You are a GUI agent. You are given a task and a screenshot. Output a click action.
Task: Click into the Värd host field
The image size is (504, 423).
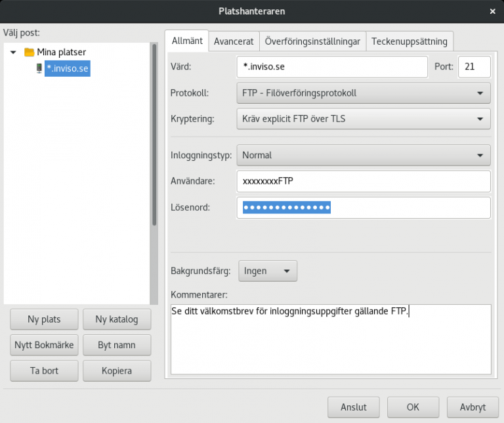click(331, 67)
